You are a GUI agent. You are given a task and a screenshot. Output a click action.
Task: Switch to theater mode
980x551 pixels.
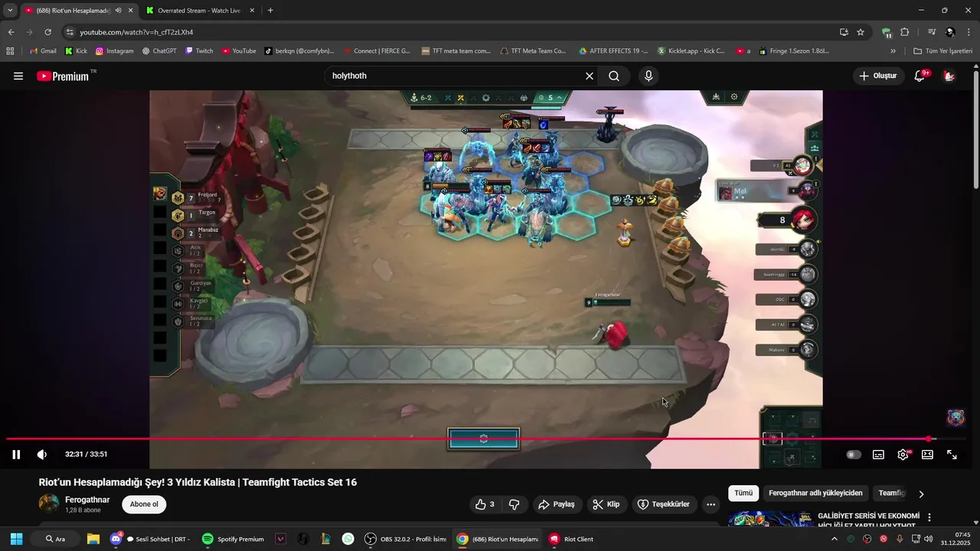click(927, 455)
